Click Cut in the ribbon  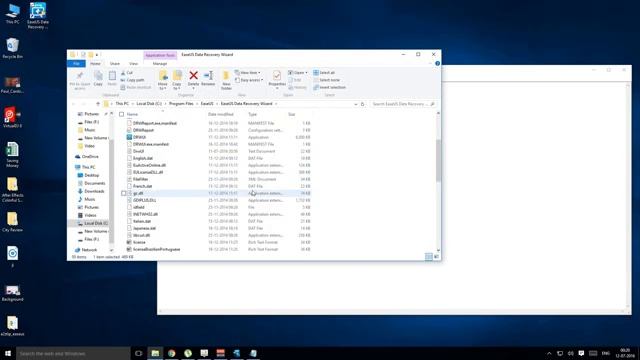click(127, 73)
